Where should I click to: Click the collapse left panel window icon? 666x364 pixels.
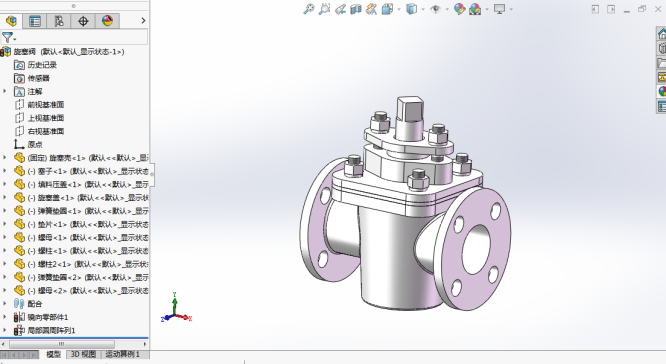pyautogui.click(x=595, y=9)
